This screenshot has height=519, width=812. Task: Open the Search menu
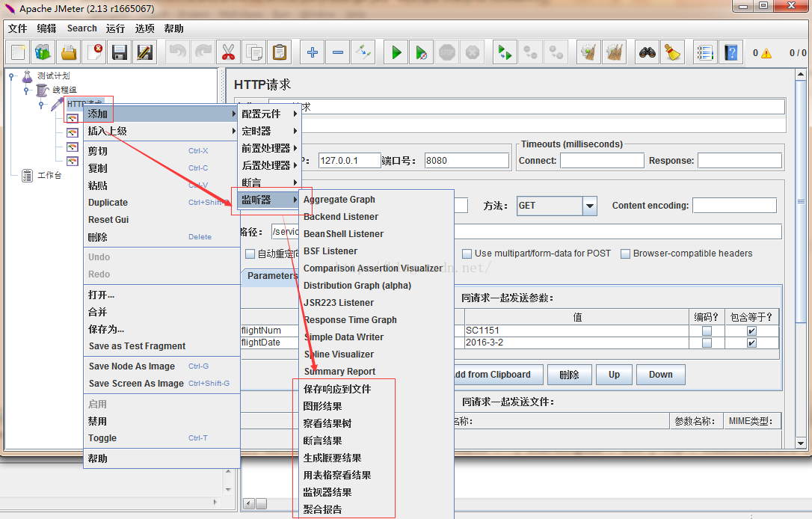81,28
